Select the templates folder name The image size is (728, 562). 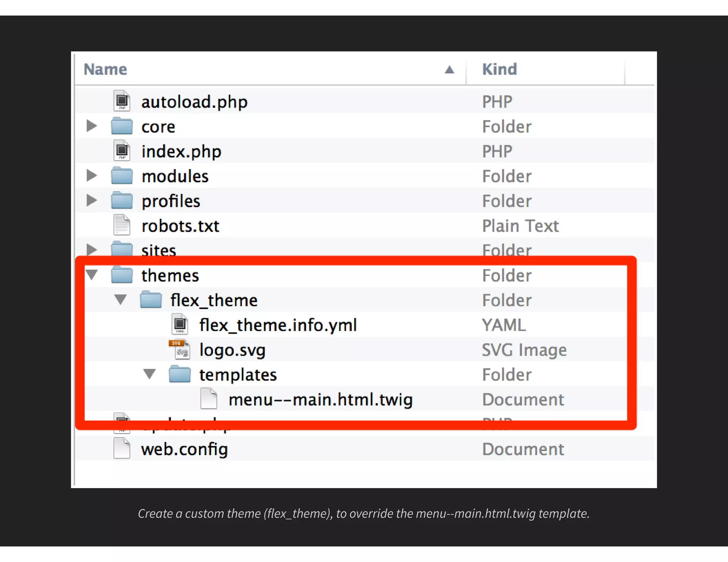tap(238, 375)
